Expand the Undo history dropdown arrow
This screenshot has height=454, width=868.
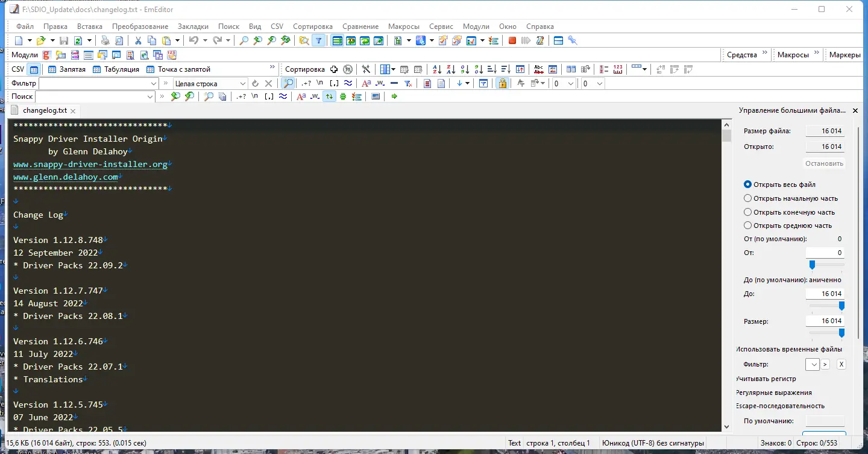(x=205, y=40)
